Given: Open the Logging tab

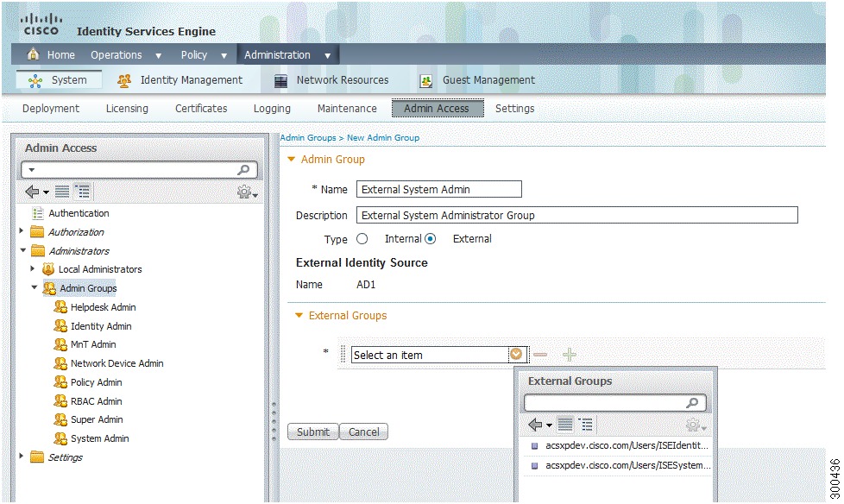Looking at the screenshot, I should 272,109.
